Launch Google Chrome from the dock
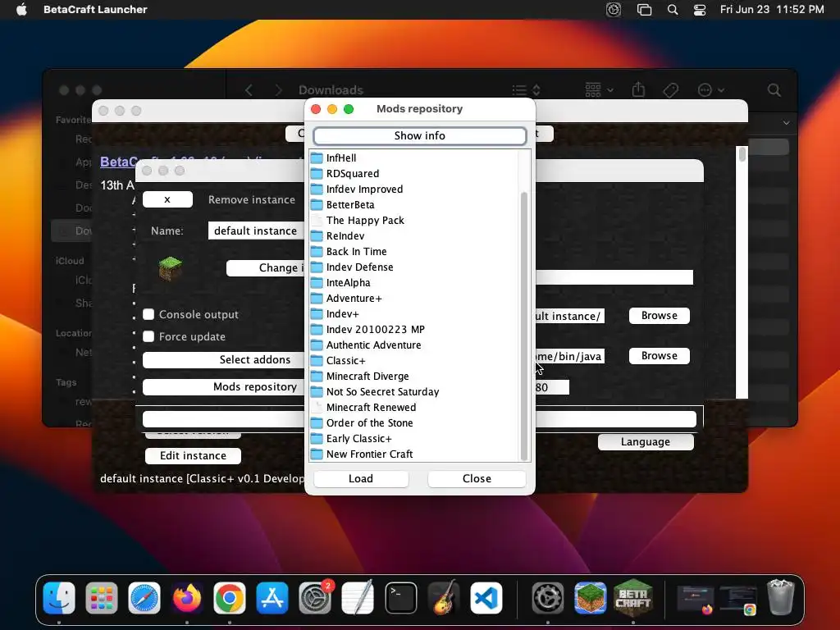This screenshot has width=840, height=630. coord(230,598)
